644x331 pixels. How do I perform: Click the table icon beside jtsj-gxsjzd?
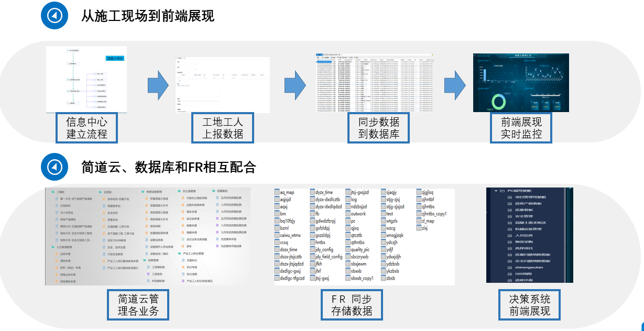(347, 193)
